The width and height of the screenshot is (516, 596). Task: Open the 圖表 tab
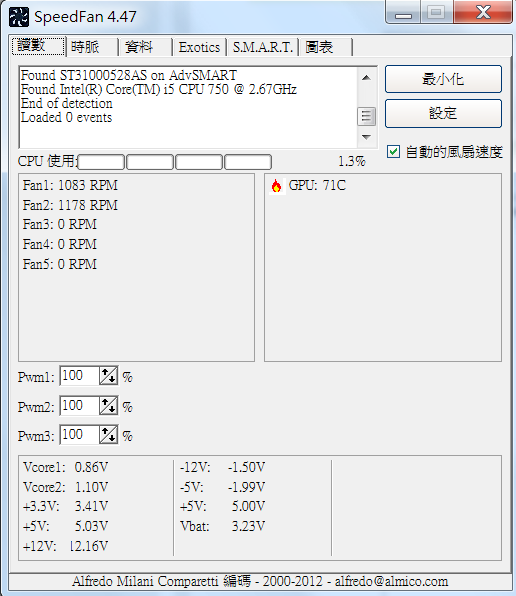(326, 47)
